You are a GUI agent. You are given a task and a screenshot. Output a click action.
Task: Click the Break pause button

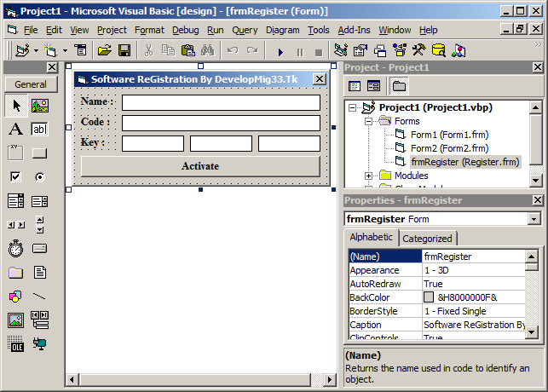(300, 52)
